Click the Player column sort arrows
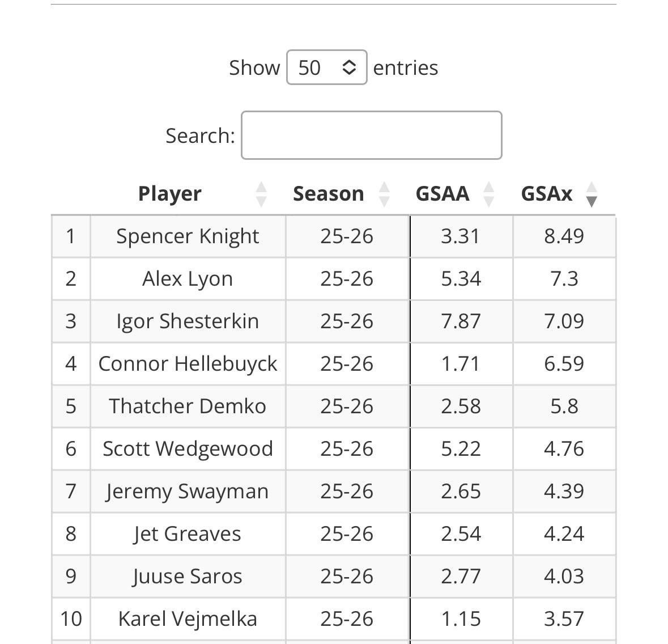Viewport: 668px width, 644px height. coord(261,194)
